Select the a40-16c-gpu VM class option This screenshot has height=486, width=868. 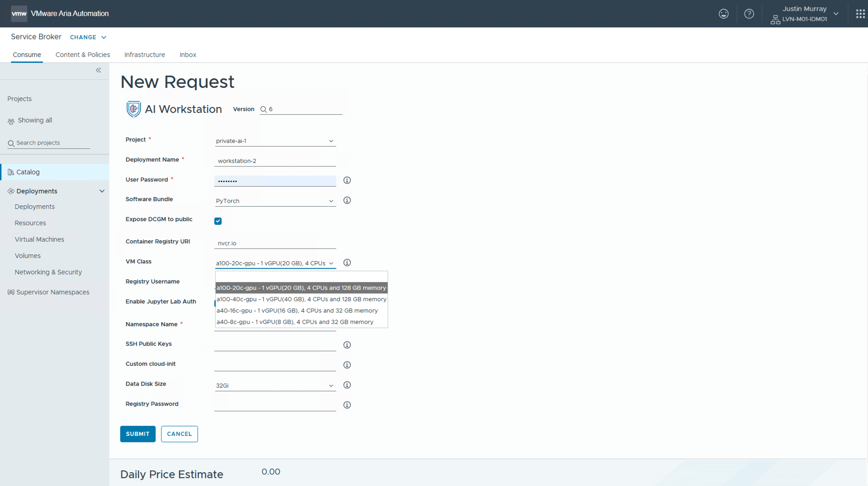click(x=297, y=310)
